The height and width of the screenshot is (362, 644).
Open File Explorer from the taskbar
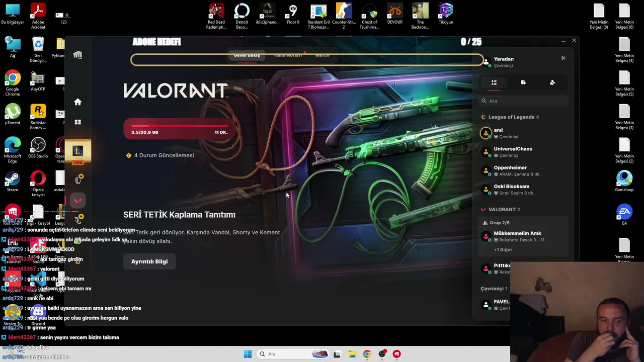(352, 354)
